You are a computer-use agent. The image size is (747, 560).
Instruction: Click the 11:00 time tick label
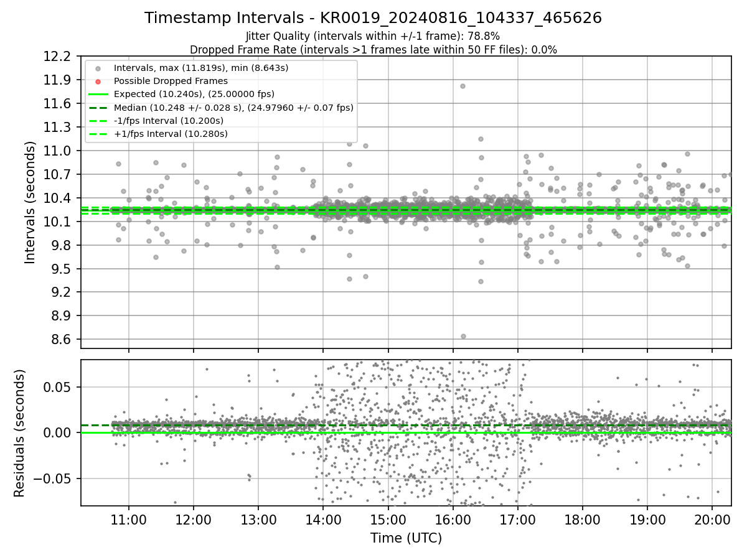(x=129, y=520)
